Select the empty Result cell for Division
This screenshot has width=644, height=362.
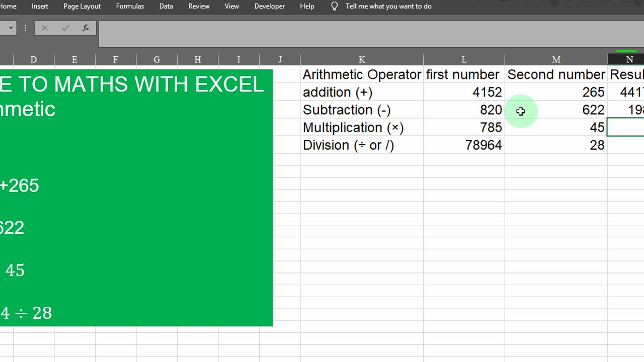(626, 145)
